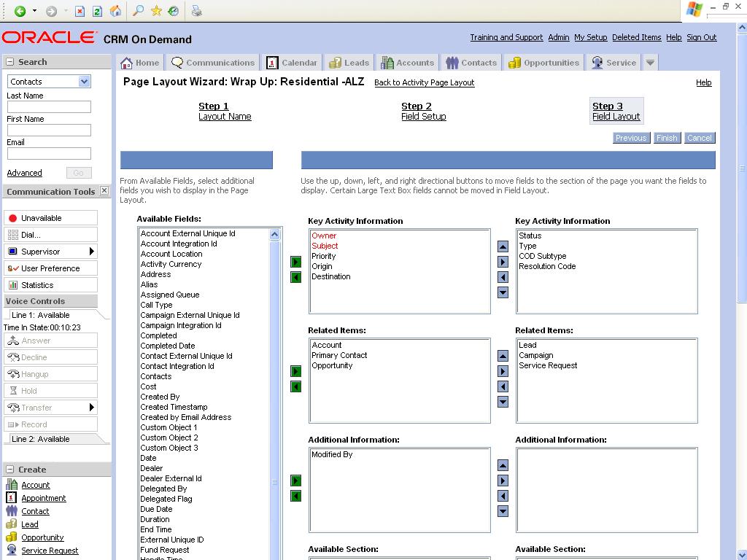This screenshot has width=747, height=560.
Task: Open the Dial... tool
Action: 50,235
